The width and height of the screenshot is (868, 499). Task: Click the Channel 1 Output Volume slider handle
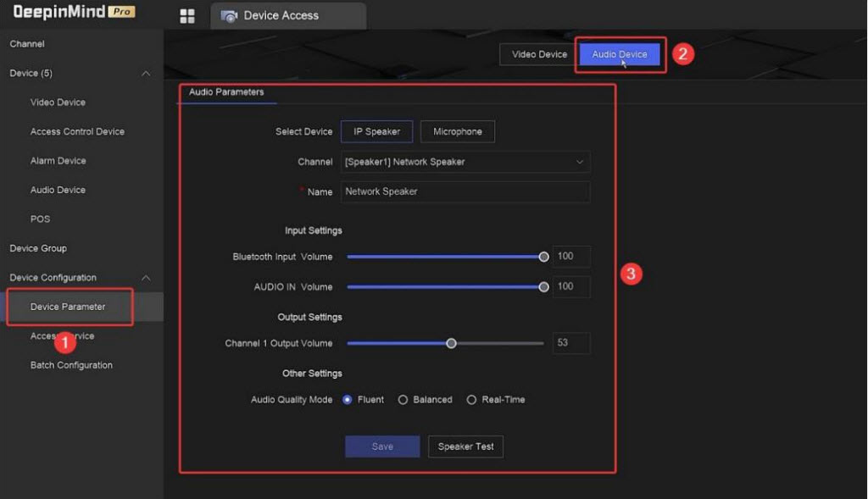451,343
